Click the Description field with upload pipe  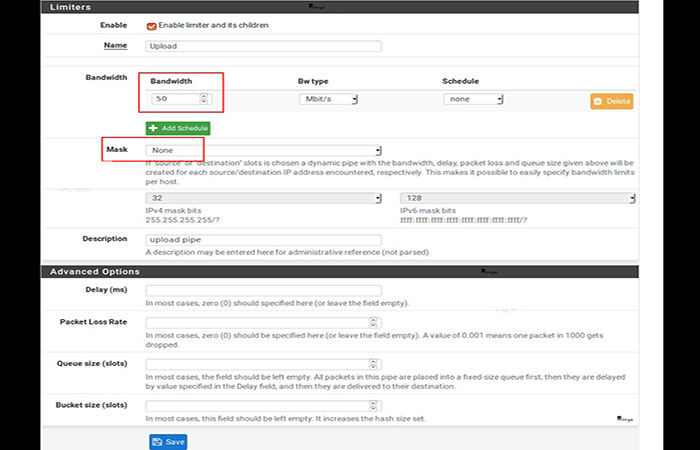pos(263,240)
